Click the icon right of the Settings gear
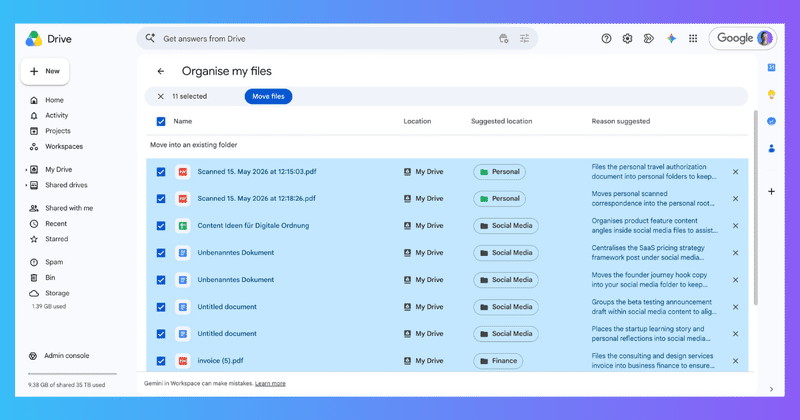800x420 pixels. click(648, 39)
